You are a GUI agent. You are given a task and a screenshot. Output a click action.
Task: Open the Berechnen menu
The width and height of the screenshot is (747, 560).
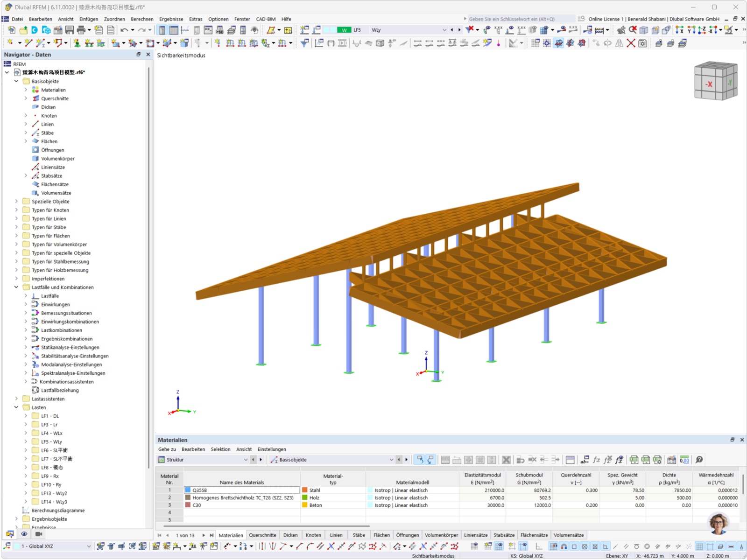pos(142,19)
